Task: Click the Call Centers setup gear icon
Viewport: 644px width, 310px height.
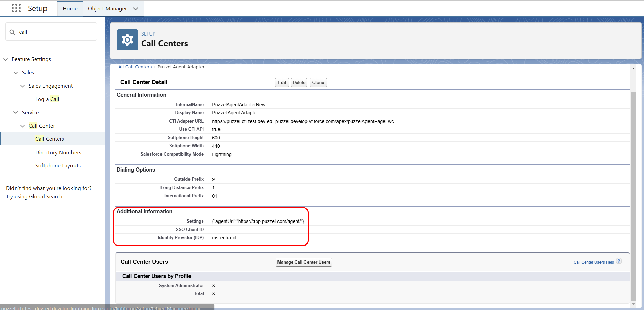Action: (127, 40)
